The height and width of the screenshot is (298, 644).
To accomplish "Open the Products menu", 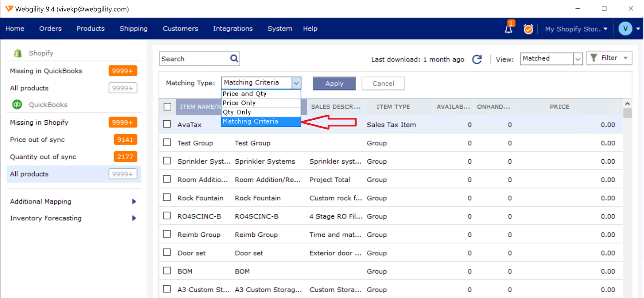I will point(91,29).
